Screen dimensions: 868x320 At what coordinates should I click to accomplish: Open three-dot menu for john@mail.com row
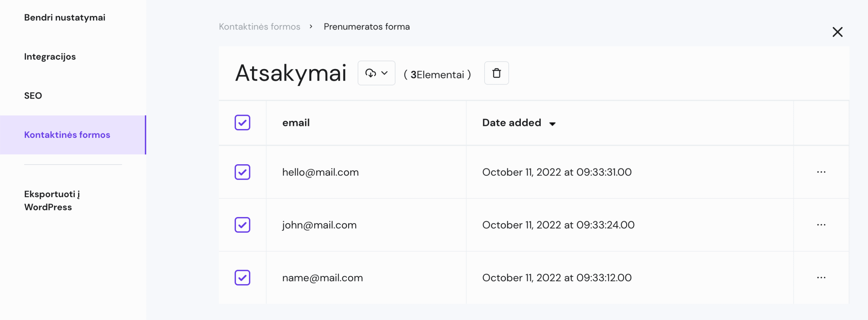click(821, 225)
